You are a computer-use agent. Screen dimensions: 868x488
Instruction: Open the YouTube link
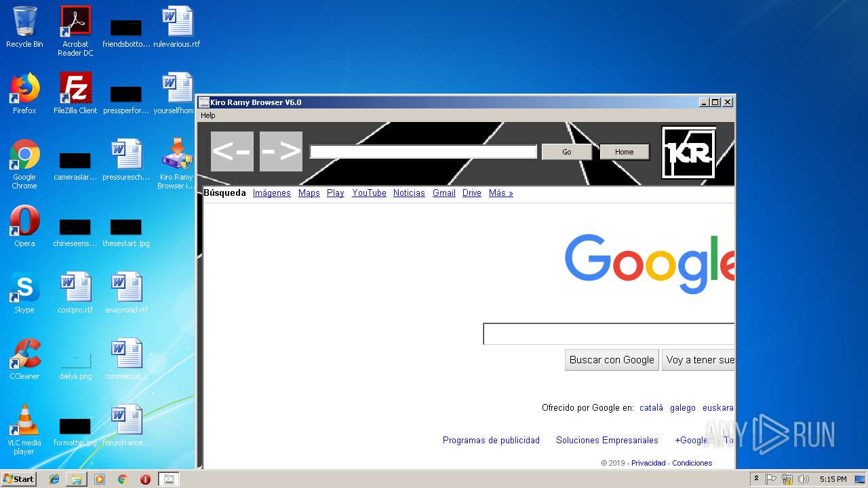pyautogui.click(x=369, y=193)
